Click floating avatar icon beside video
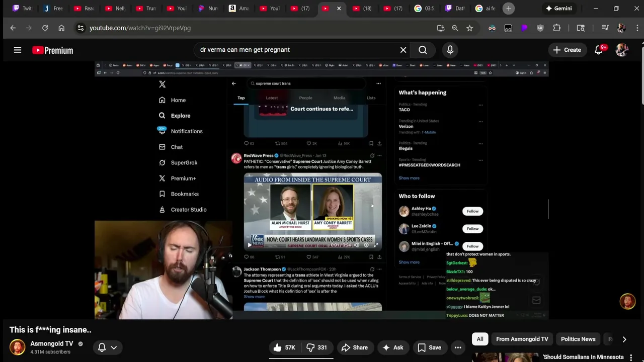 click(627, 301)
